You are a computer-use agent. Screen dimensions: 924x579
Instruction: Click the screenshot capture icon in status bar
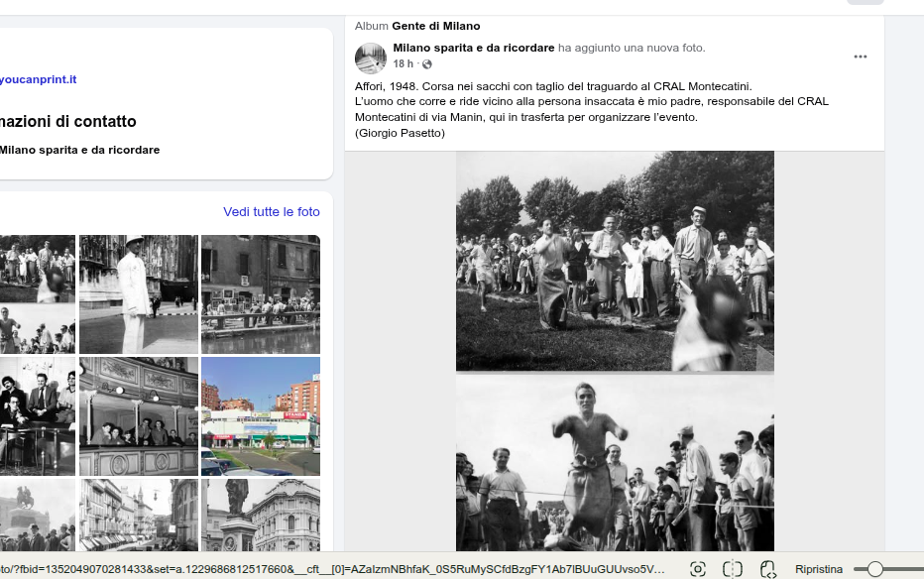698,568
